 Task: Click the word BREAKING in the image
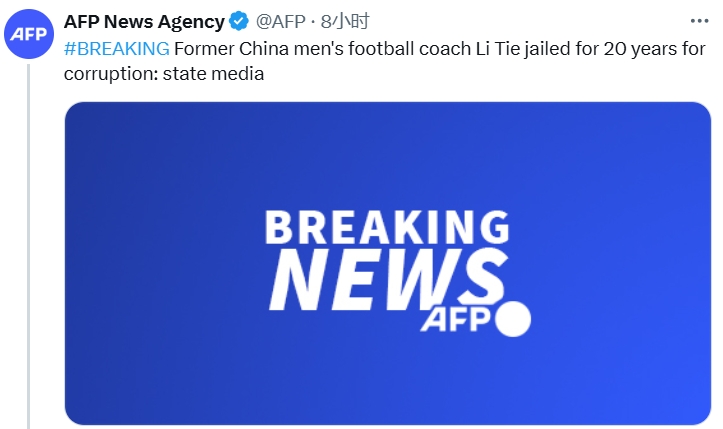[x=386, y=227]
